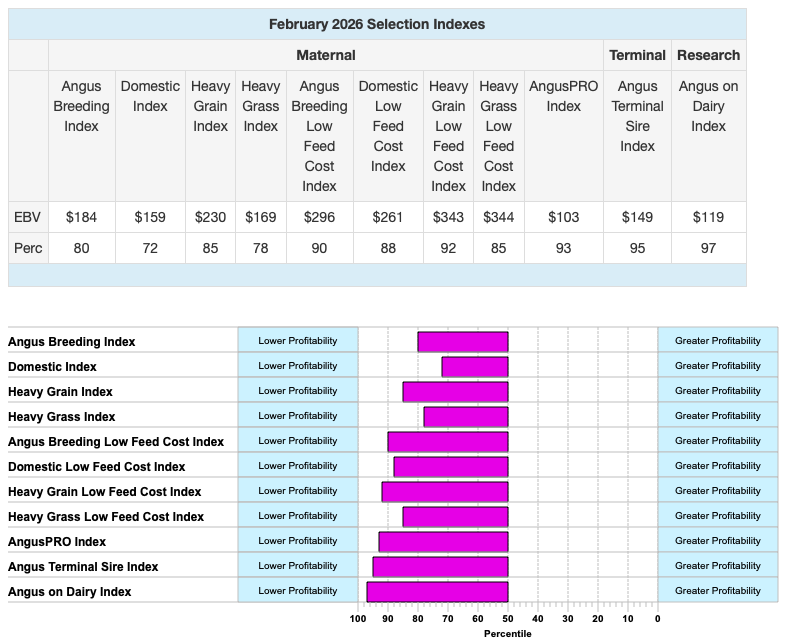
Task: Click Greater Profitability in AngusPRO Index row
Action: (718, 541)
